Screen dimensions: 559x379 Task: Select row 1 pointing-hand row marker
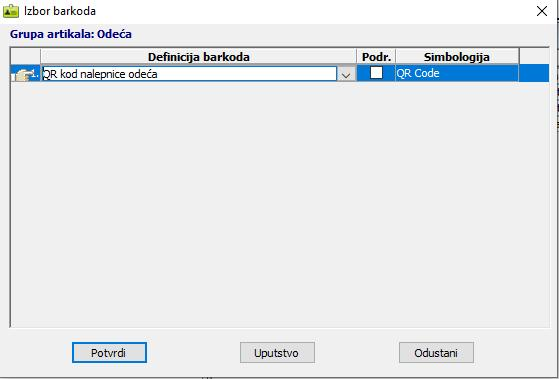pyautogui.click(x=25, y=74)
